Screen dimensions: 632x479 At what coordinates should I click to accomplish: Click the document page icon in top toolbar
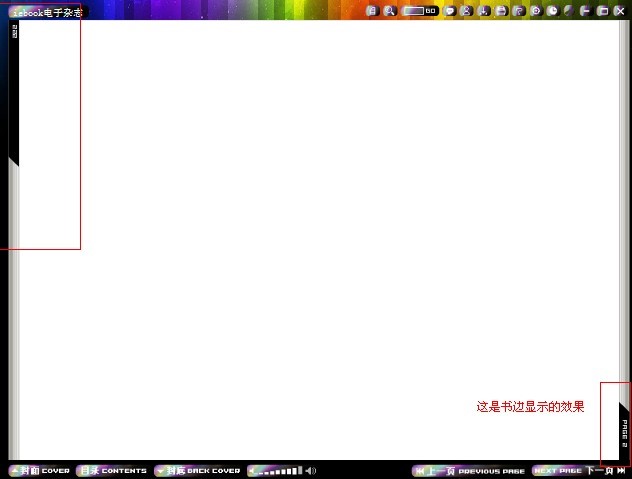[x=372, y=11]
